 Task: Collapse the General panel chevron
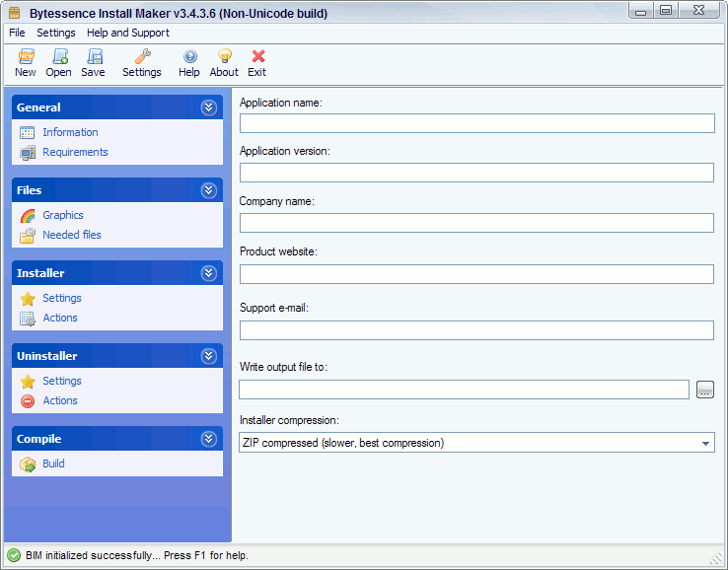click(x=208, y=107)
